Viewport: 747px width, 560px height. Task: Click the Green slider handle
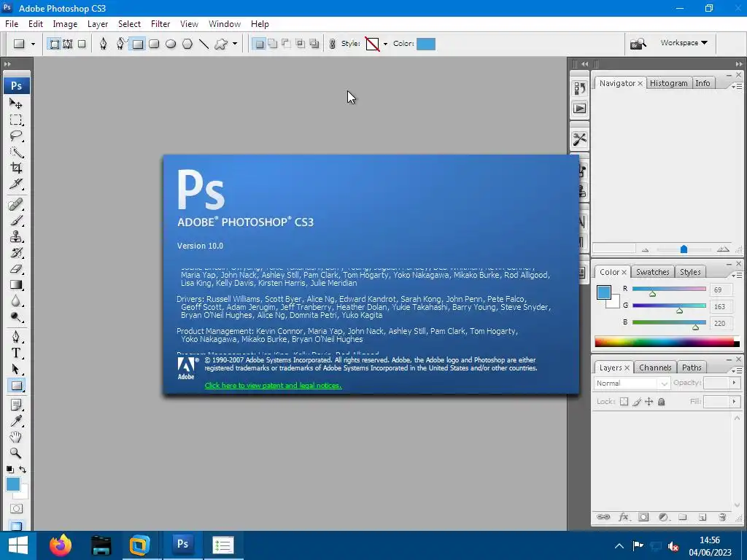click(679, 311)
